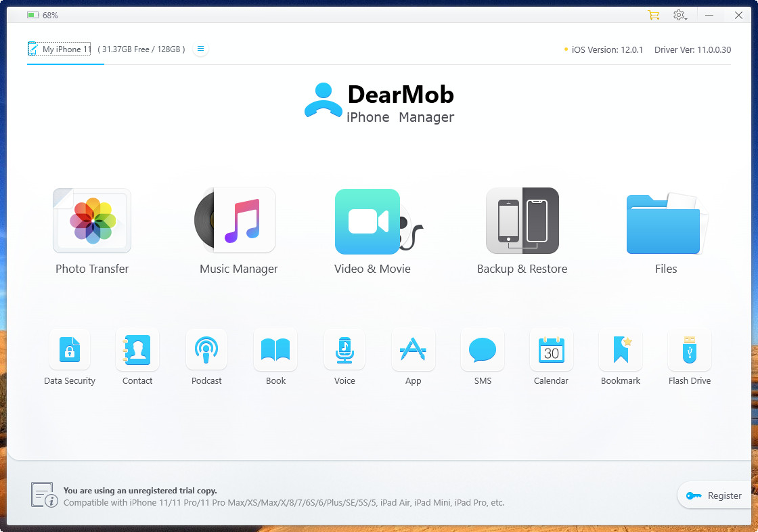The width and height of the screenshot is (758, 532).
Task: Open the Contact manager
Action: click(x=137, y=350)
